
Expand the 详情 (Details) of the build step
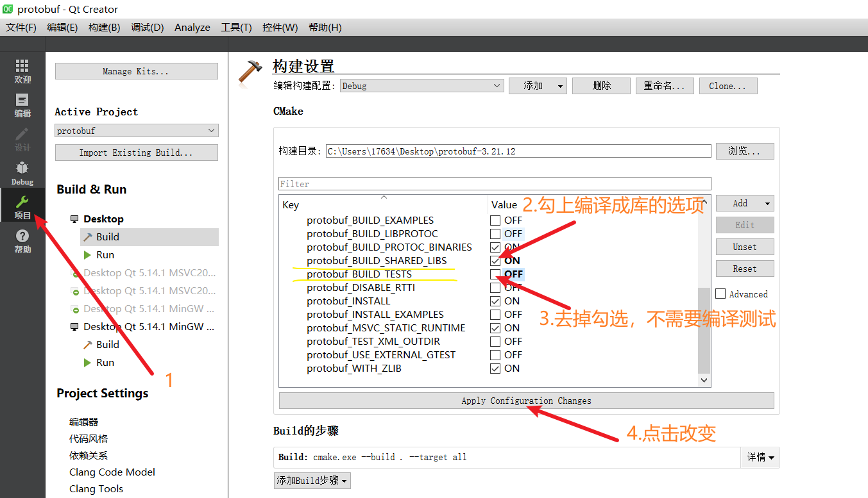tap(760, 458)
